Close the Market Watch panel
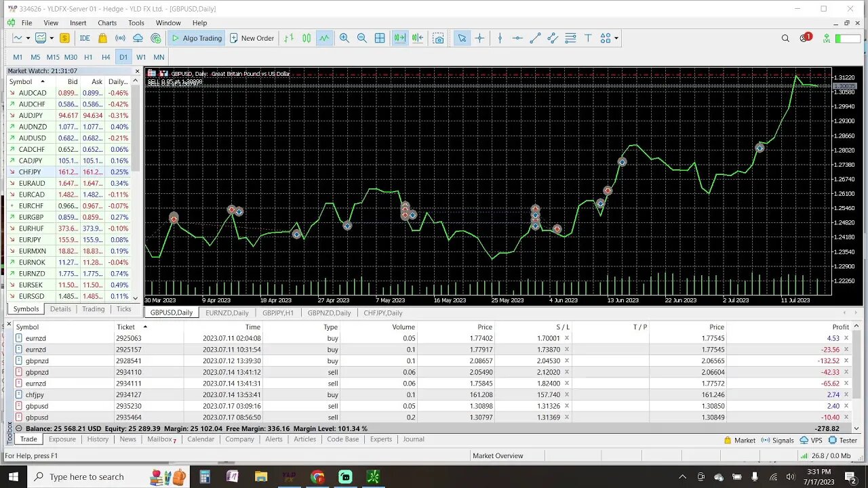 pos(137,71)
